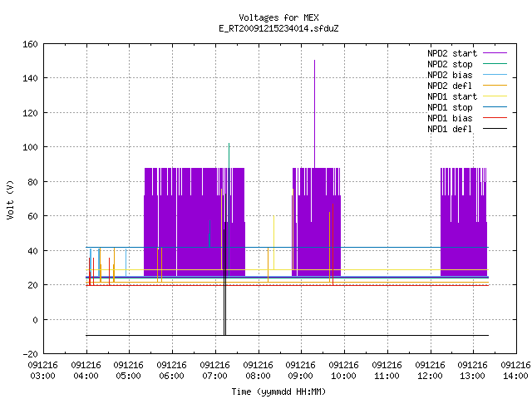
Task: Click the purple NPD2 start spike reaching 150 V
Action: point(314,114)
